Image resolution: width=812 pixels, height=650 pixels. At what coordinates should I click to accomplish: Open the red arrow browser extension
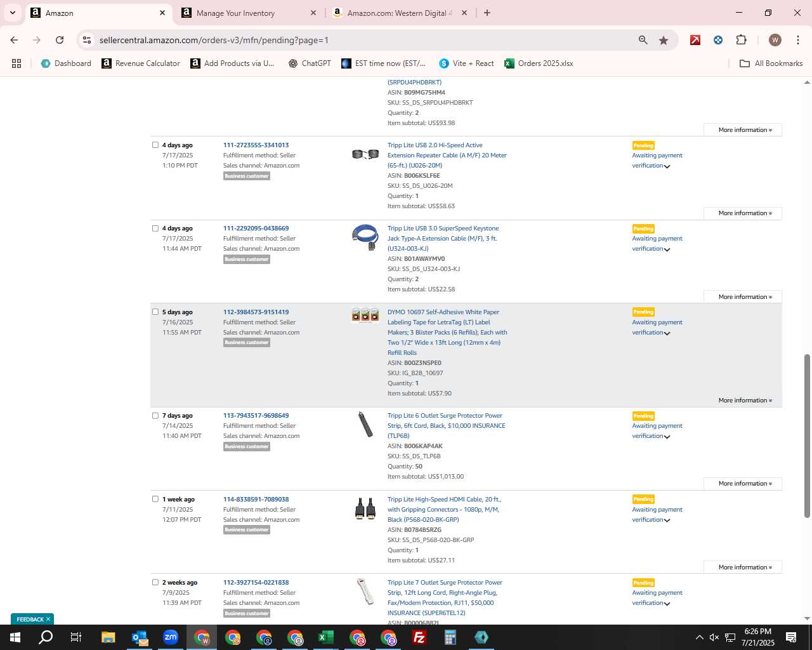coord(695,40)
